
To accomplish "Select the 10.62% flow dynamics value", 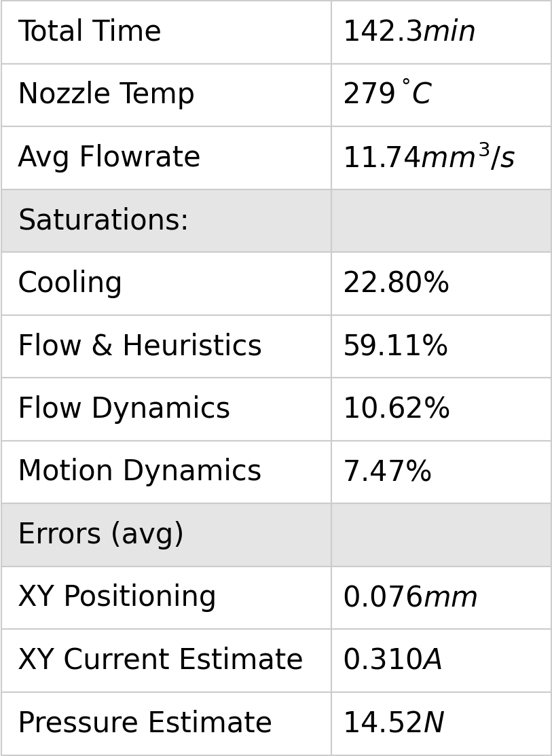I will tap(396, 409).
